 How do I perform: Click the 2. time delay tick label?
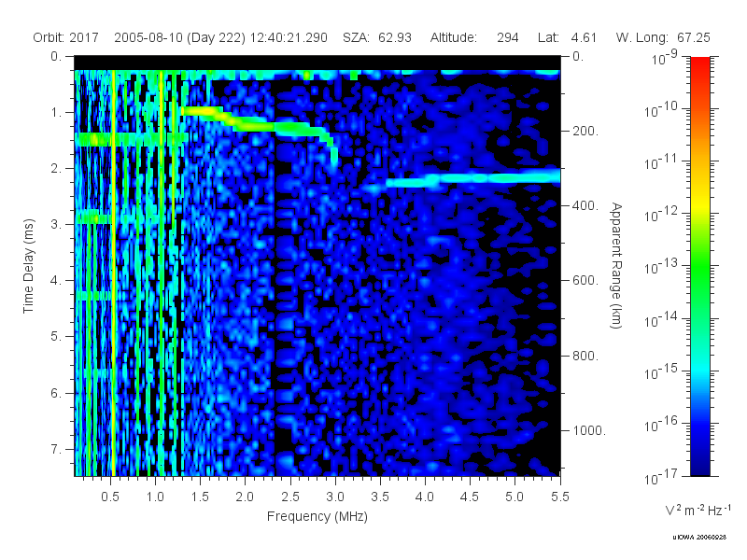coord(56,169)
